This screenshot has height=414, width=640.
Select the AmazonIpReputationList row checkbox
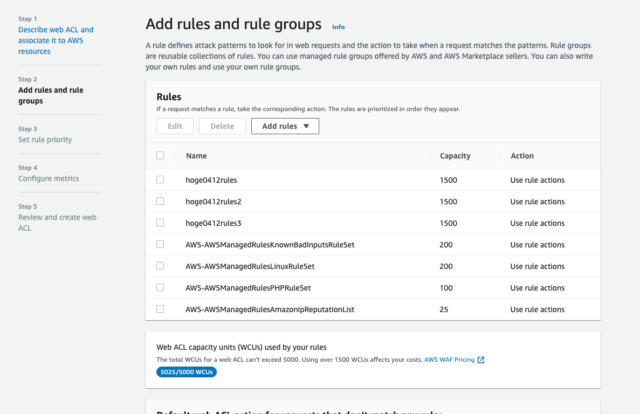[x=160, y=309]
